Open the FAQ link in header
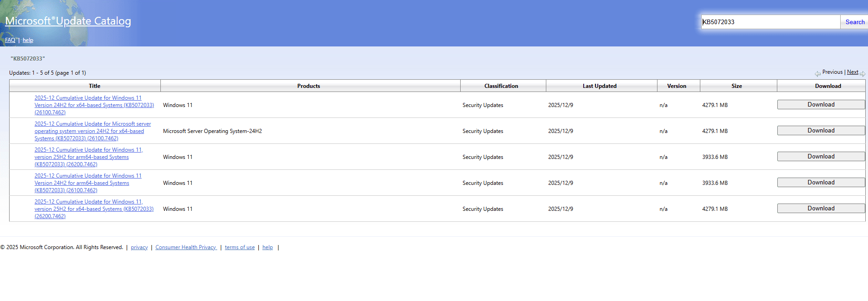The width and height of the screenshot is (868, 301). tap(10, 40)
